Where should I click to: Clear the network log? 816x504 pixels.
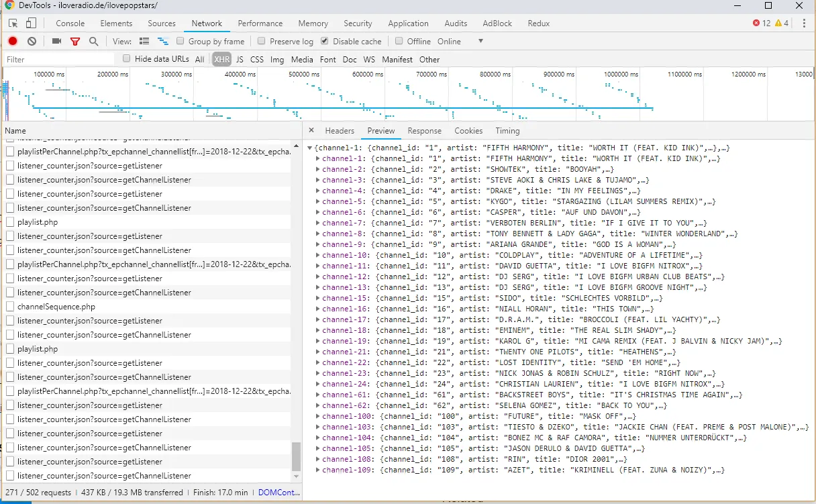click(32, 42)
